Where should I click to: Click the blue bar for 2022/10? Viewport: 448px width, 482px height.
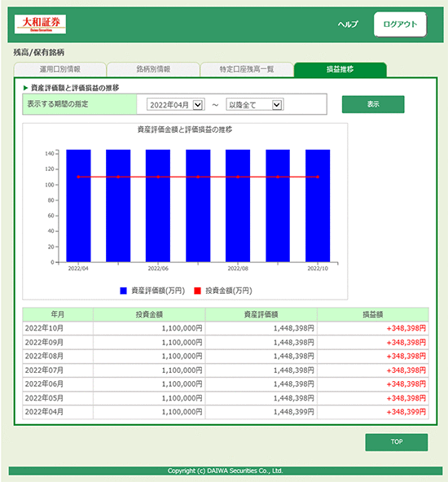318,206
